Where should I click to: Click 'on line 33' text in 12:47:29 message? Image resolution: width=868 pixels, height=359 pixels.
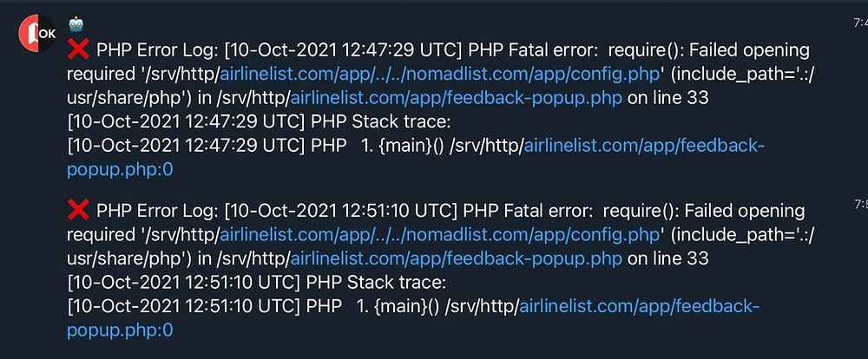point(668,99)
